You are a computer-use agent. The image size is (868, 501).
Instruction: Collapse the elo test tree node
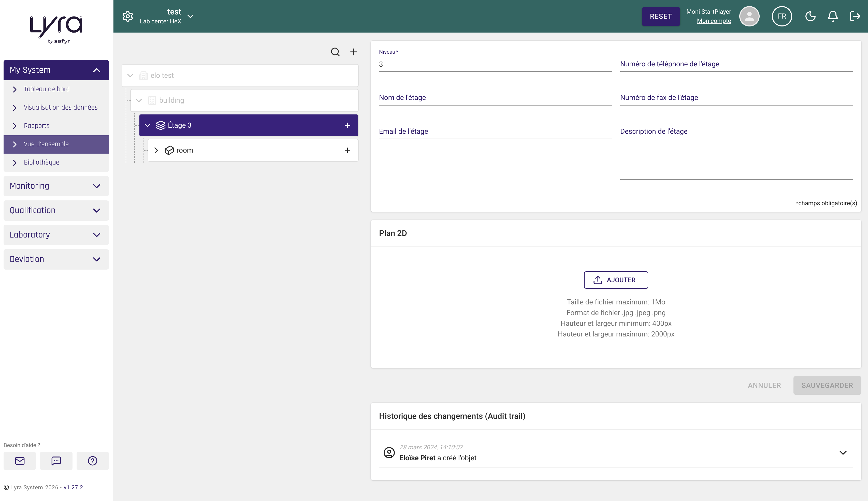(130, 75)
